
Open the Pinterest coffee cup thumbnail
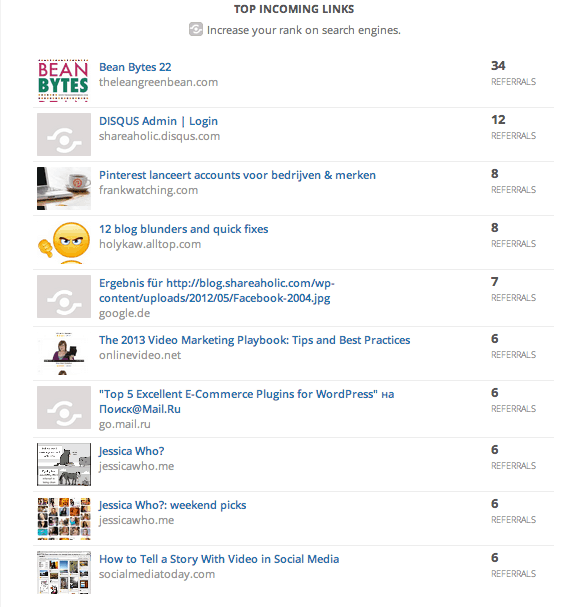click(64, 189)
